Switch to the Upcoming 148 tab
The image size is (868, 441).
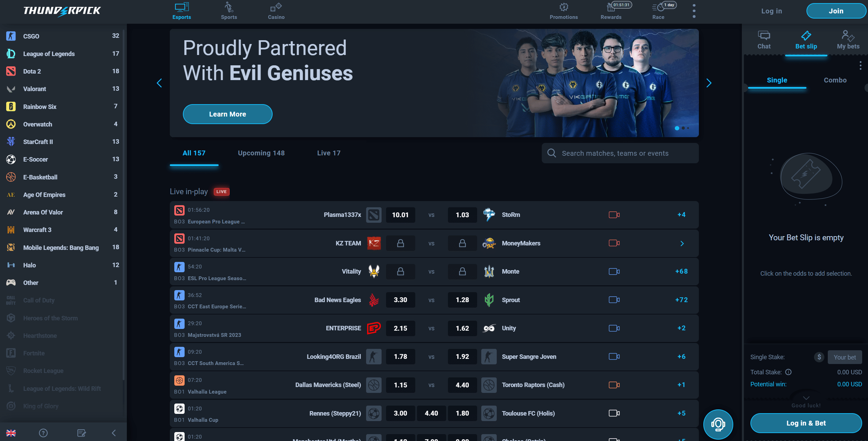(x=261, y=153)
